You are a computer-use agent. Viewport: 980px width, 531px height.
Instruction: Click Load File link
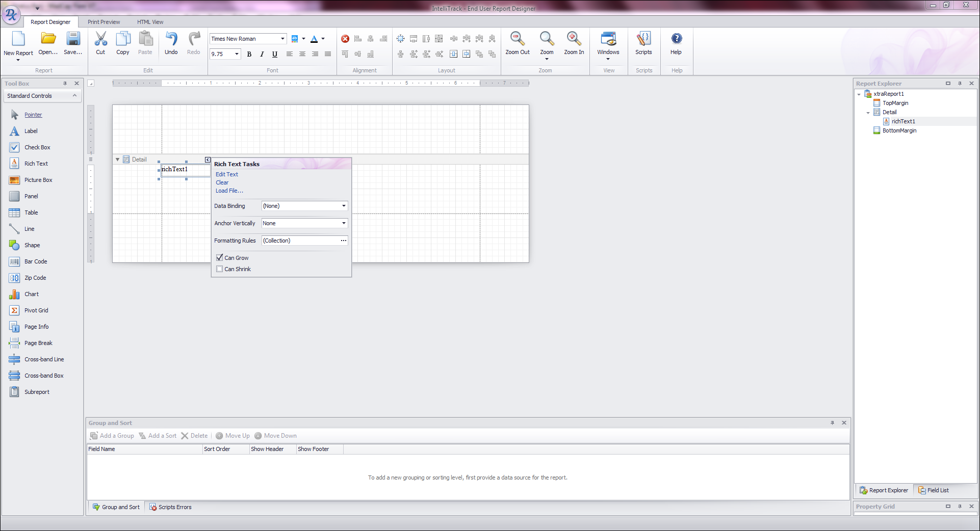pos(229,191)
